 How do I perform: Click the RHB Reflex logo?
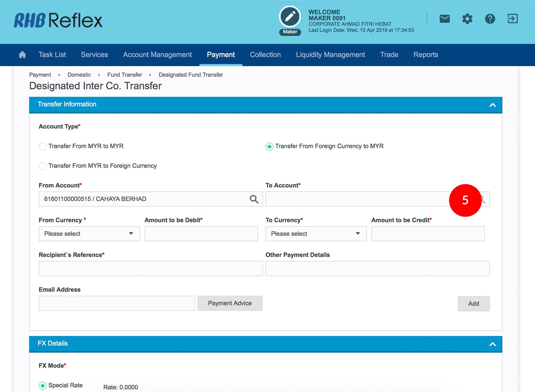[x=58, y=20]
